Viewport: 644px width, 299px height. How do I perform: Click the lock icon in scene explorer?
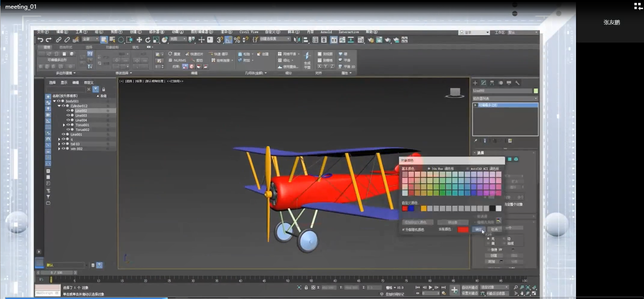[x=104, y=89]
